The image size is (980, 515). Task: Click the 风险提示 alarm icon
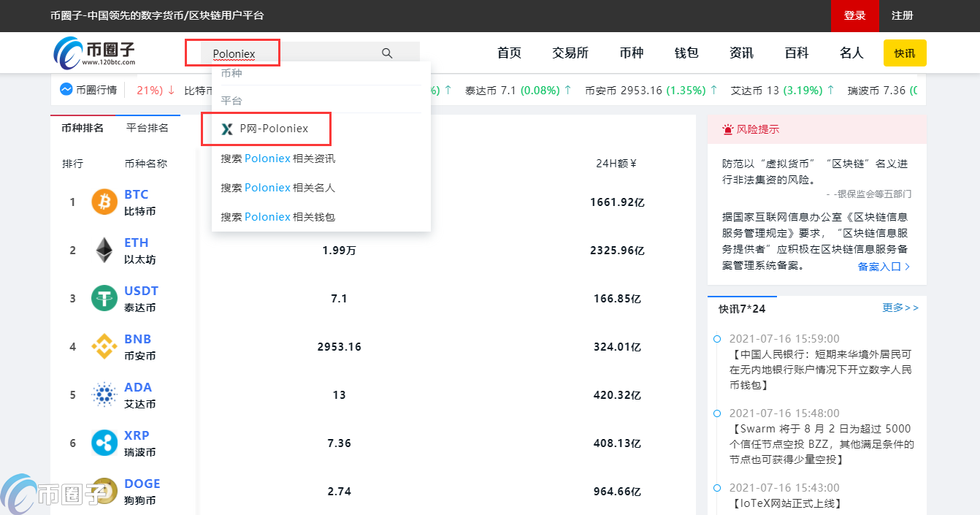tap(727, 129)
